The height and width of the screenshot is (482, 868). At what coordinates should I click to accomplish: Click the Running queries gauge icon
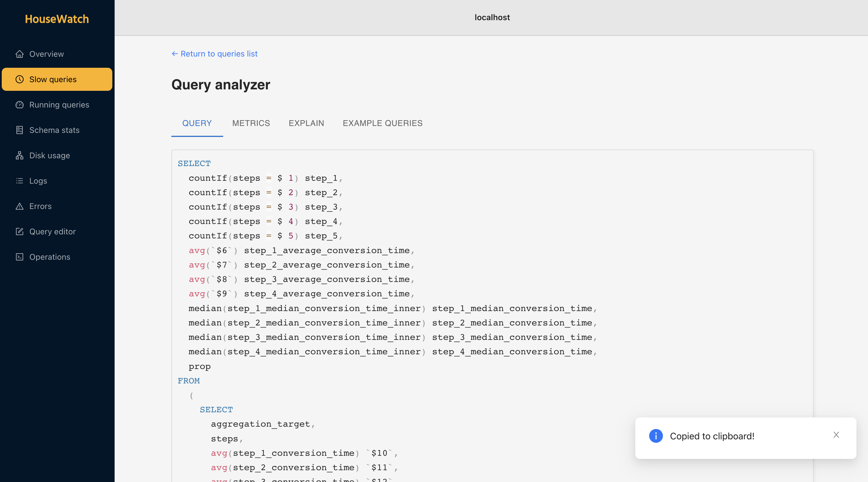click(x=20, y=105)
